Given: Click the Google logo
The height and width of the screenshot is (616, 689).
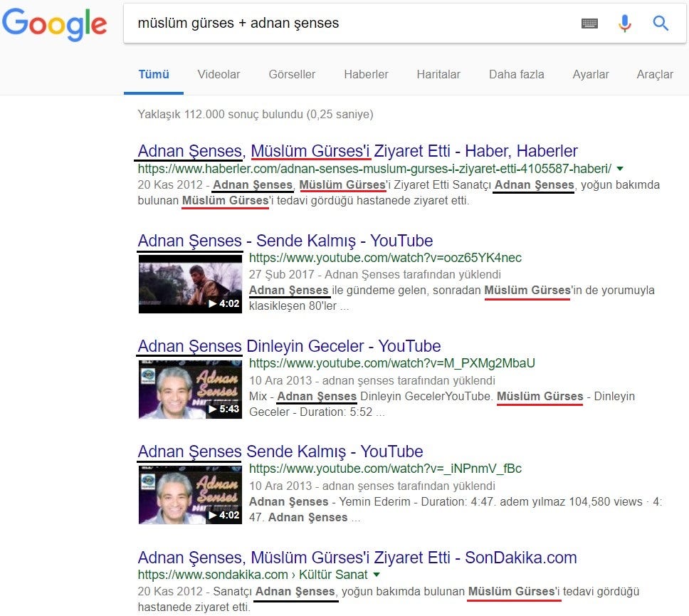Looking at the screenshot, I should [55, 24].
